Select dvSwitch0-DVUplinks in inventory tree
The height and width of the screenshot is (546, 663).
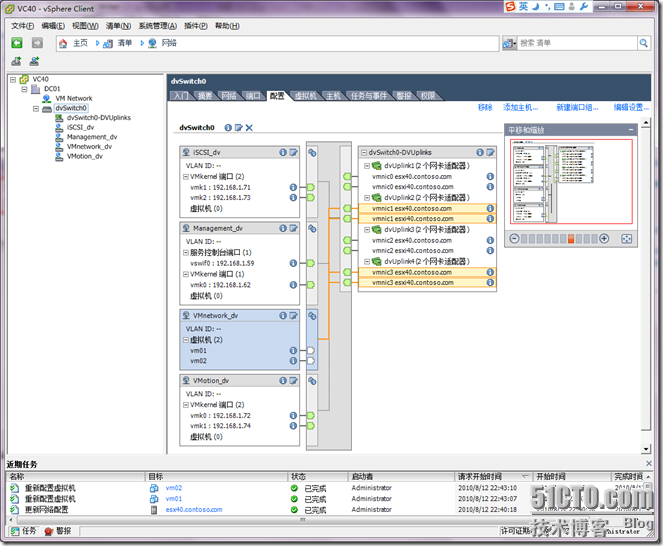click(x=99, y=118)
